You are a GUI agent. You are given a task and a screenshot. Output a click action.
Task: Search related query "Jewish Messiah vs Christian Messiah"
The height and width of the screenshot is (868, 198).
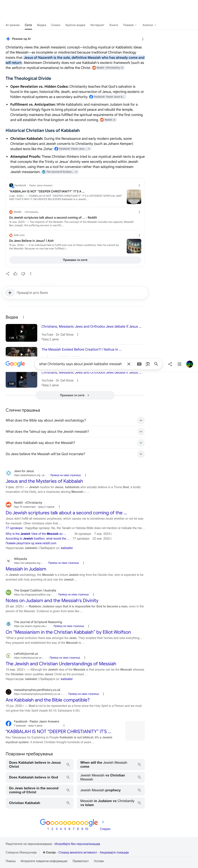coord(111,777)
